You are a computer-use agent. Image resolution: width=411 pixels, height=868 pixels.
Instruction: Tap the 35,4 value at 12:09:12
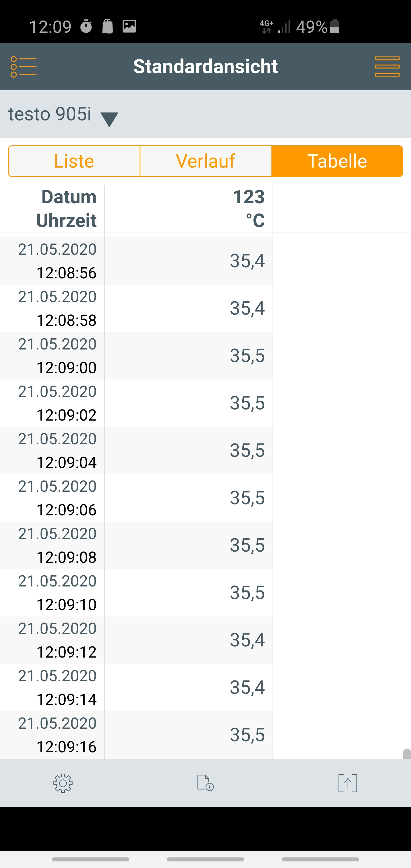click(x=247, y=640)
